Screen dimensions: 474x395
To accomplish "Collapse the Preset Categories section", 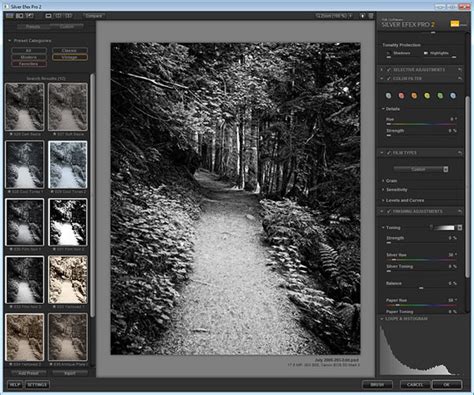I will click(x=9, y=41).
